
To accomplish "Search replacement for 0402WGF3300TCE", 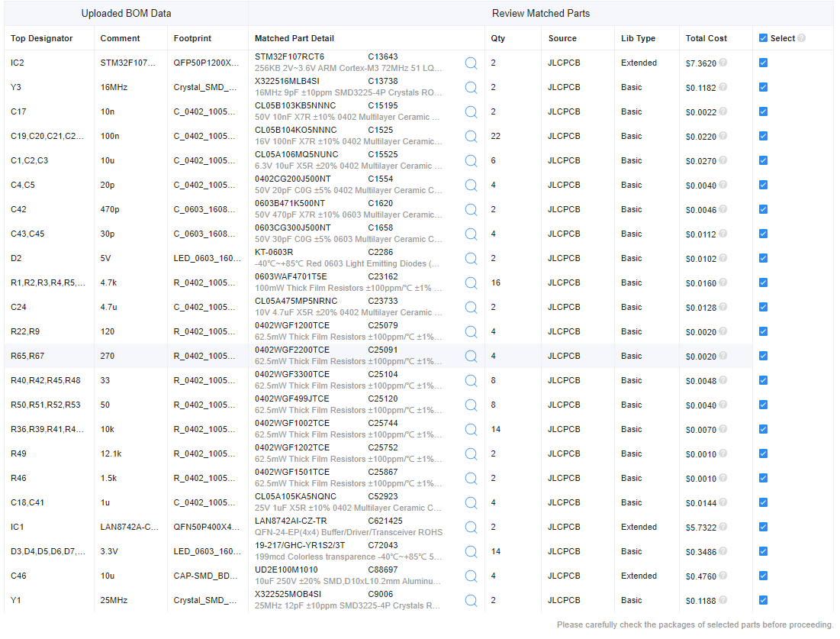I will point(471,381).
